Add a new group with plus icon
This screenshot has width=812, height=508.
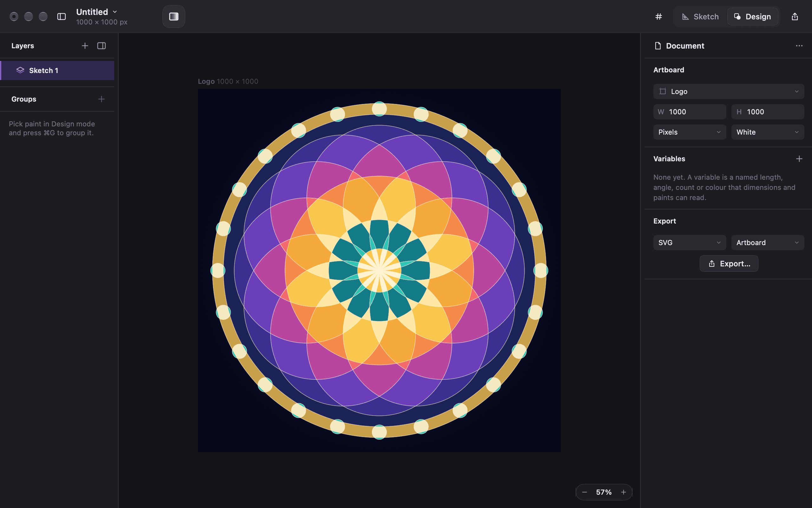coord(101,99)
